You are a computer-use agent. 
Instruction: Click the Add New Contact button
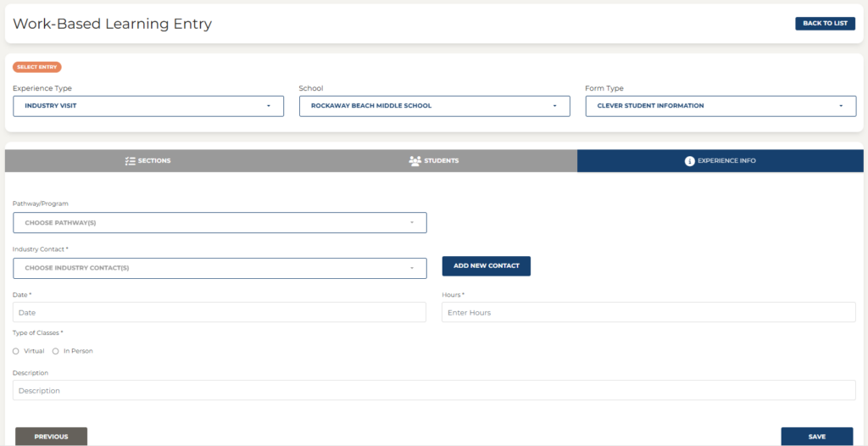(486, 266)
